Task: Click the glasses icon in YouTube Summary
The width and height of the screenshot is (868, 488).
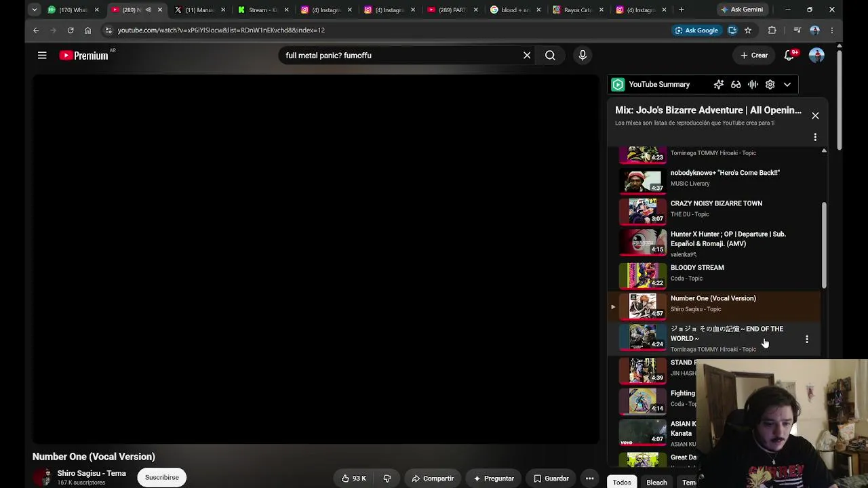Action: (x=736, y=85)
